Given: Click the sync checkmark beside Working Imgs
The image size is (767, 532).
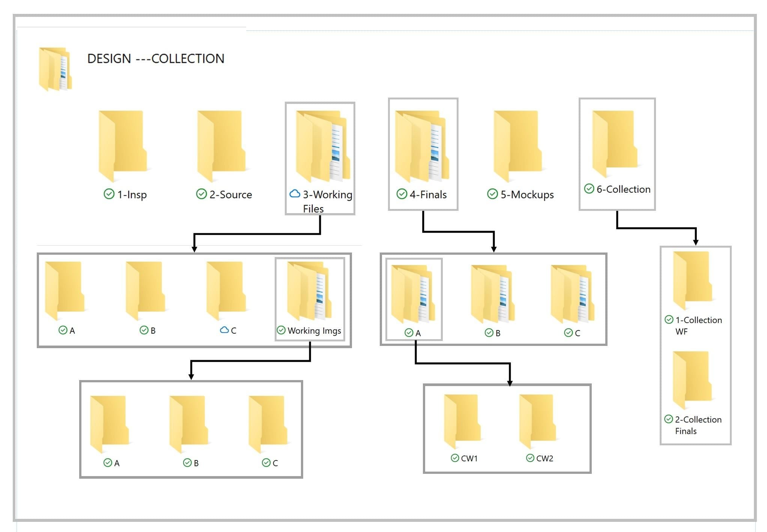Looking at the screenshot, I should [x=281, y=330].
